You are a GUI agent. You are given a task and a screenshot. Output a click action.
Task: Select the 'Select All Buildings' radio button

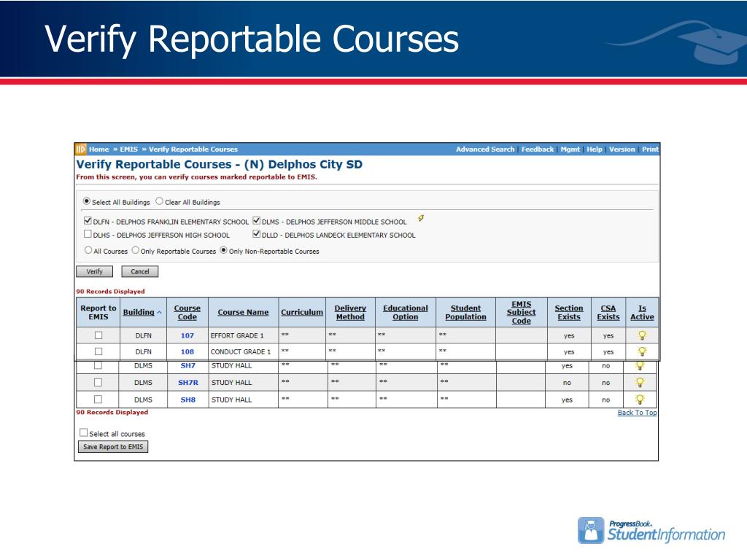tap(87, 201)
